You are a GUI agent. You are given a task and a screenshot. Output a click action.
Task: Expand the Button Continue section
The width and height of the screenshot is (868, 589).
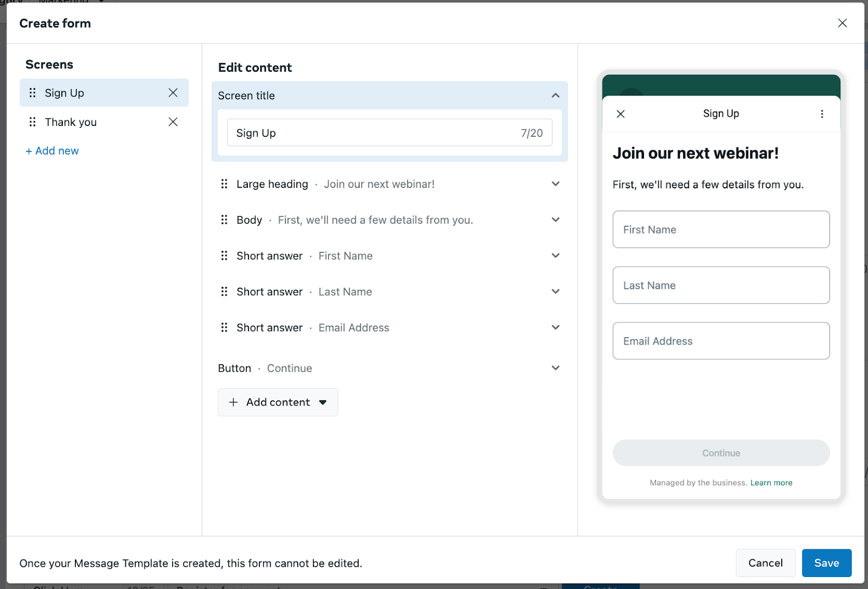556,368
